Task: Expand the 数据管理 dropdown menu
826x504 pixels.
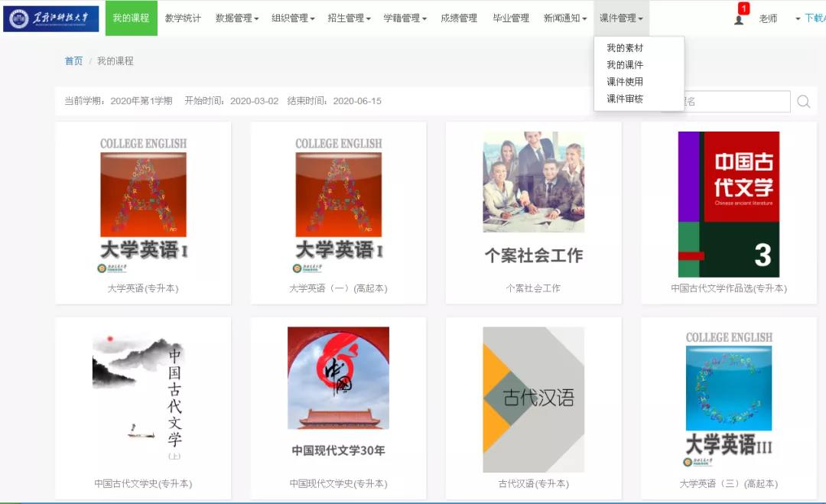Action: pyautogui.click(x=236, y=18)
